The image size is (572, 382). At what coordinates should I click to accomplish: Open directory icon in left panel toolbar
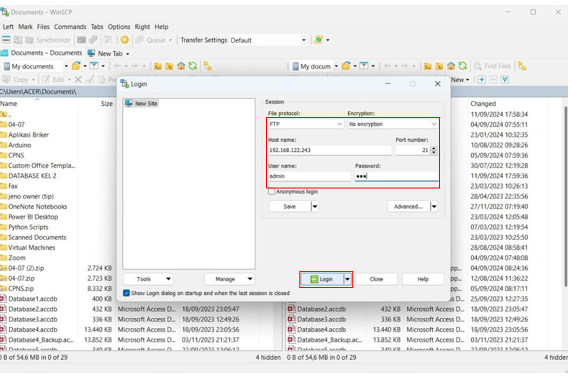pos(76,66)
